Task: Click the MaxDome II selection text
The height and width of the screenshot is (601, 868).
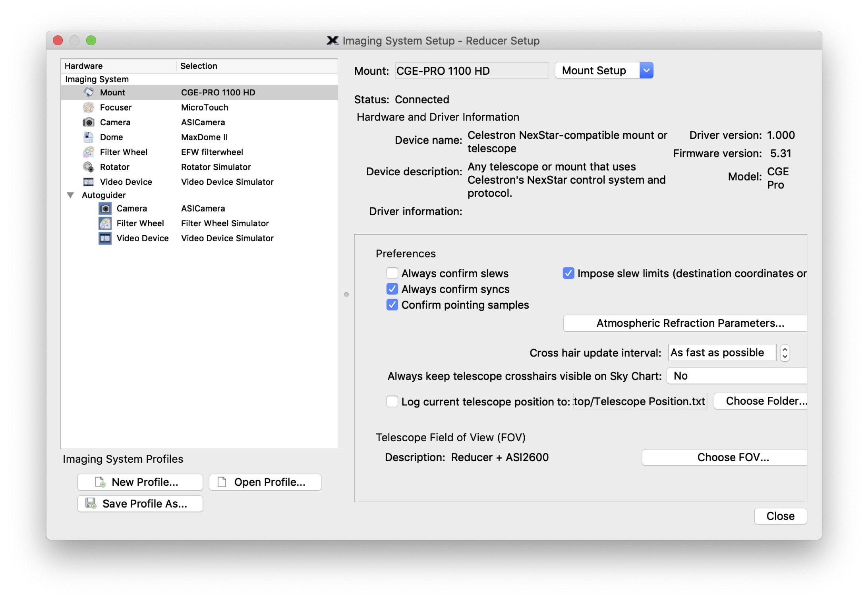Action: pyautogui.click(x=204, y=137)
